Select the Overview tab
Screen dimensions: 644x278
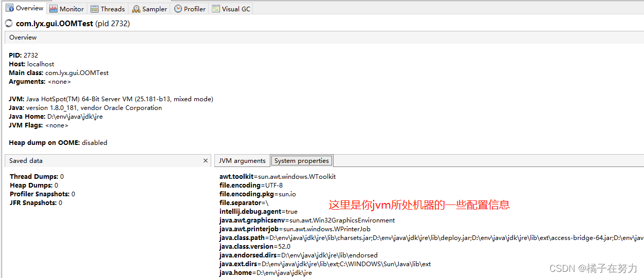pyautogui.click(x=25, y=8)
